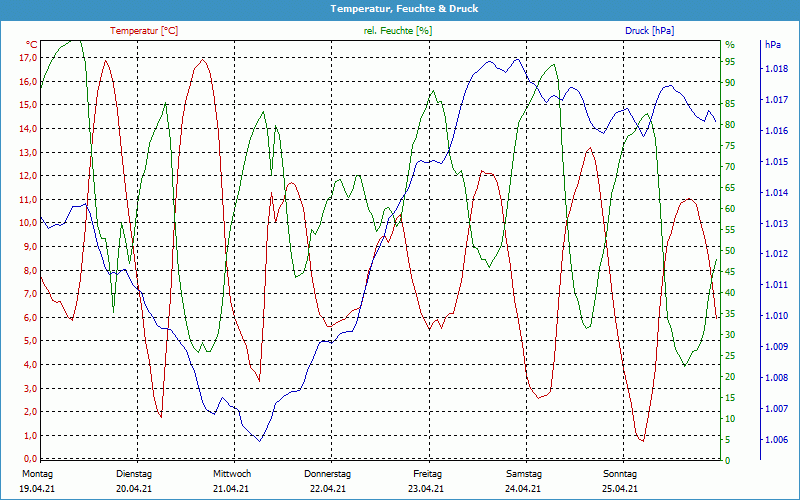Click the date label '19.04.21'
The width and height of the screenshot is (800, 500).
[x=37, y=489]
